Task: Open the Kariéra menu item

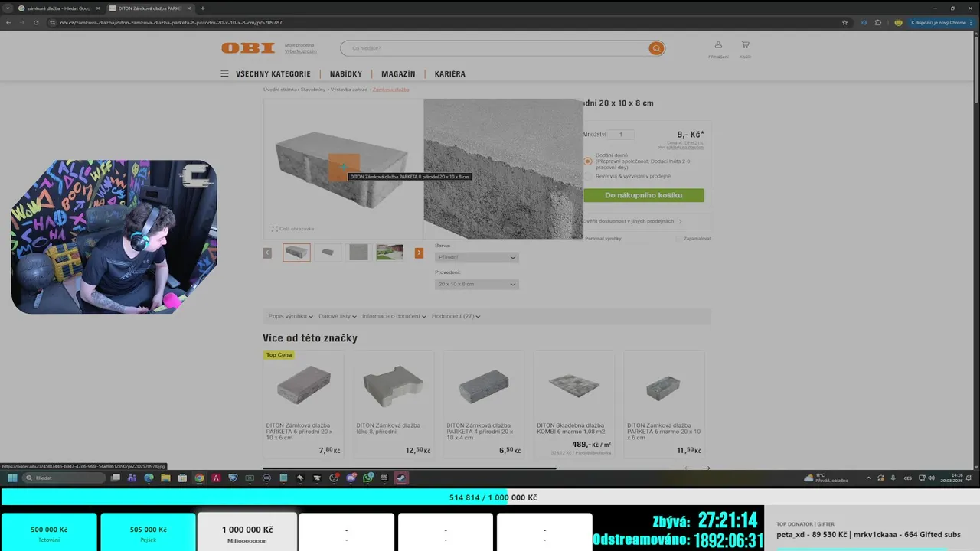Action: [x=450, y=74]
